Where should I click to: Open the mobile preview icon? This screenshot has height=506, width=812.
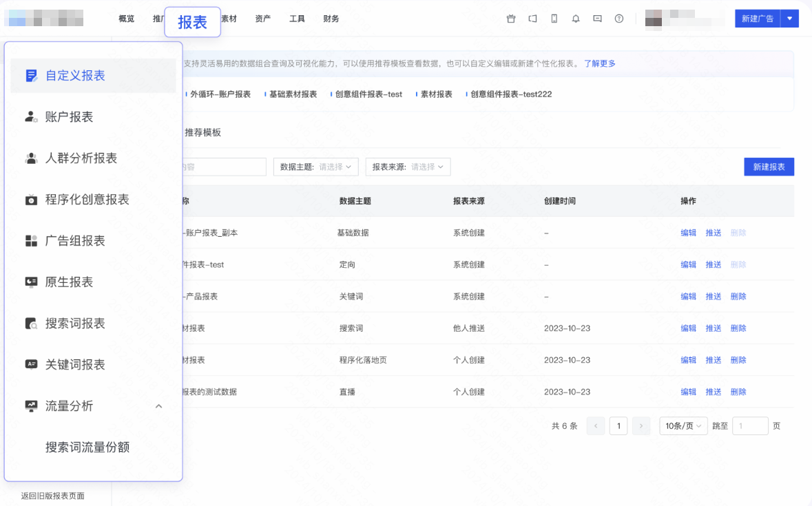(554, 19)
